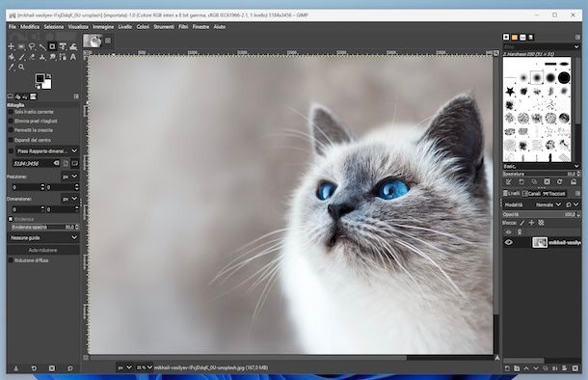Switch to the Tracciati tab

coord(554,194)
